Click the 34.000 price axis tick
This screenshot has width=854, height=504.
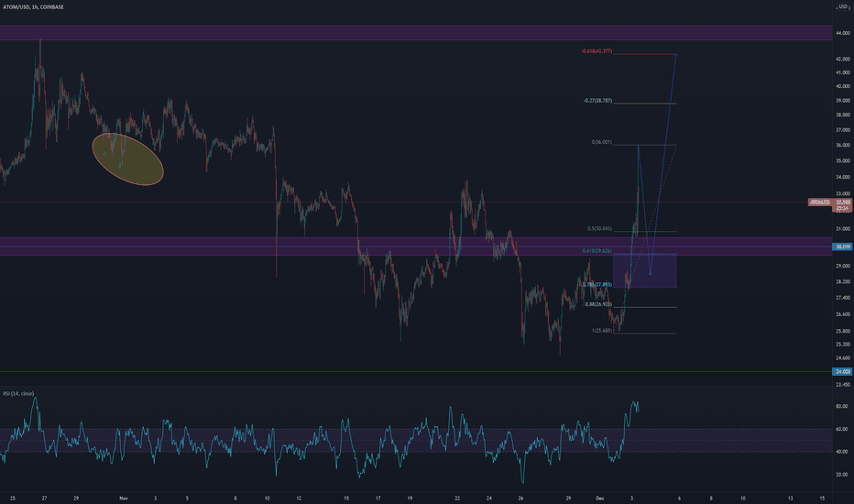pos(843,177)
